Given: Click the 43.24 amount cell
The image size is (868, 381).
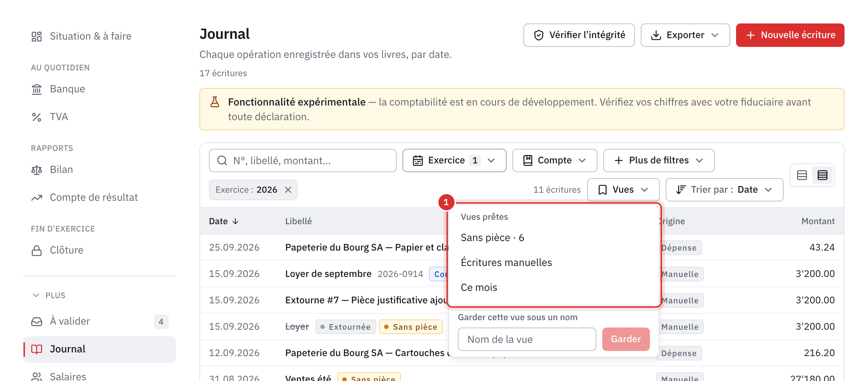Looking at the screenshot, I should click(822, 248).
